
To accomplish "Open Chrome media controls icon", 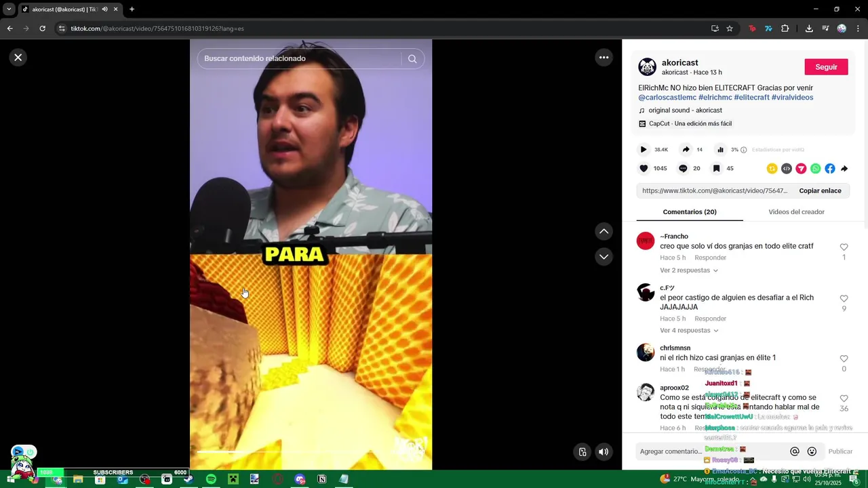I will (x=825, y=28).
